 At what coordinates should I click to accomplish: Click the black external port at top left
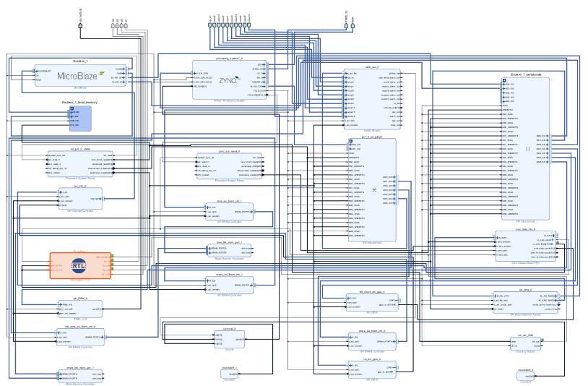pos(80,25)
